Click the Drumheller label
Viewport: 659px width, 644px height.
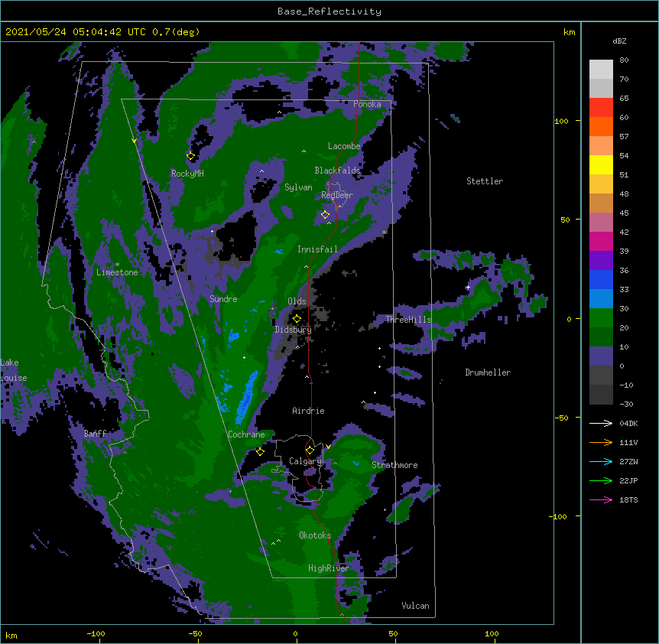[x=488, y=372]
